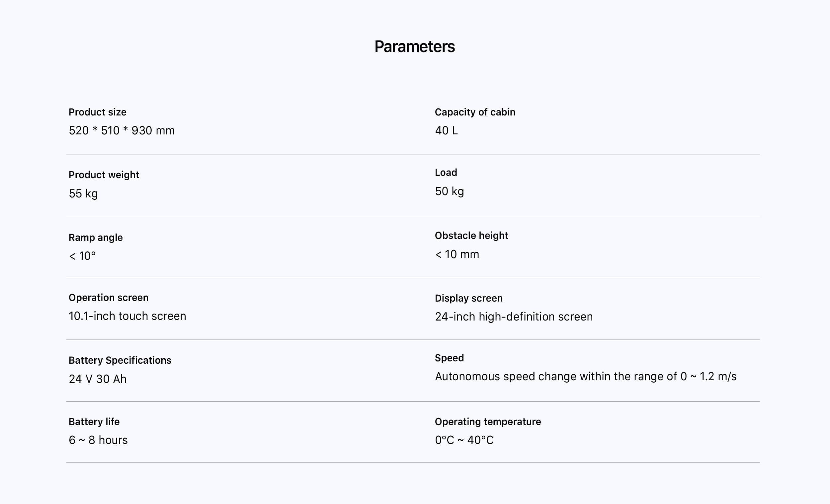Click the Battery Specifications label
The width and height of the screenshot is (830, 504).
point(120,360)
